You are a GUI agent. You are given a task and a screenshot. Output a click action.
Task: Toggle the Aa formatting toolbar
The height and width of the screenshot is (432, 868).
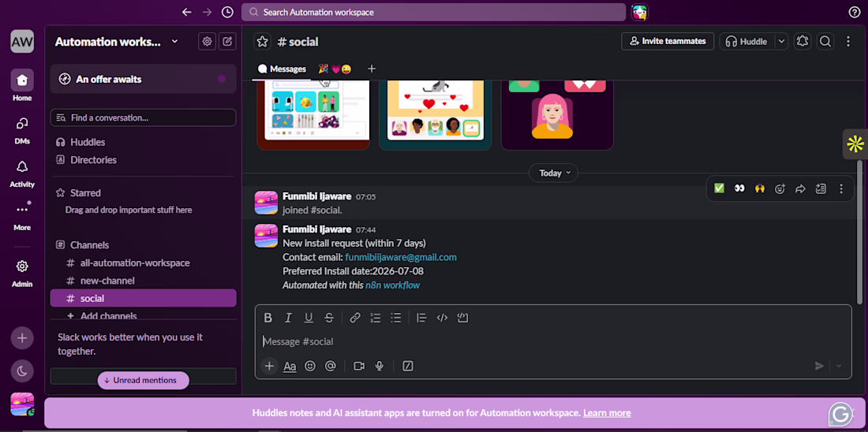click(x=290, y=366)
